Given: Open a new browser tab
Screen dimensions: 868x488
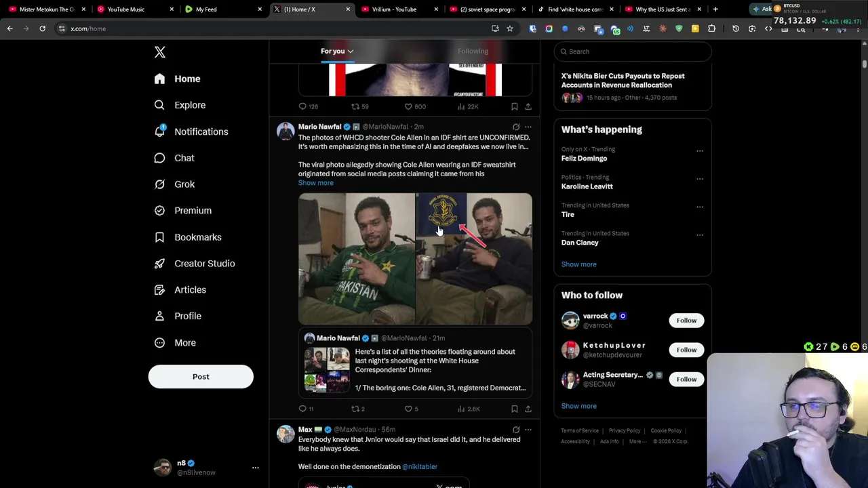Looking at the screenshot, I should pyautogui.click(x=715, y=9).
